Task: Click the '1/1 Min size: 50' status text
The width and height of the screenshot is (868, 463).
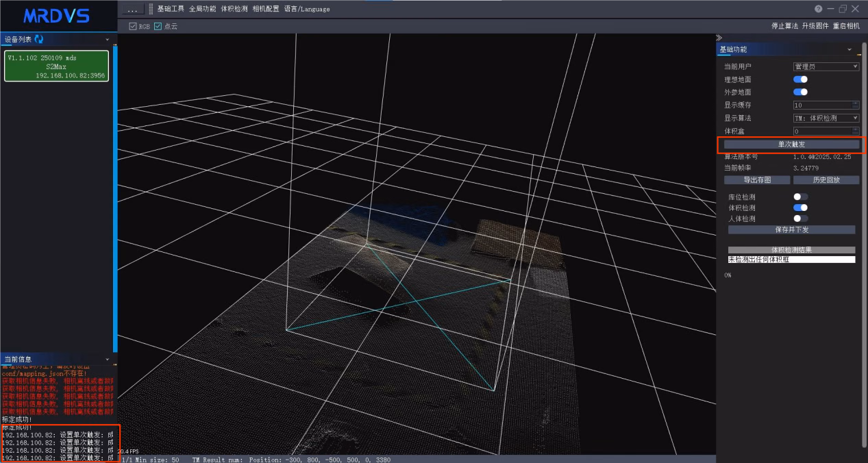Action: point(149,460)
